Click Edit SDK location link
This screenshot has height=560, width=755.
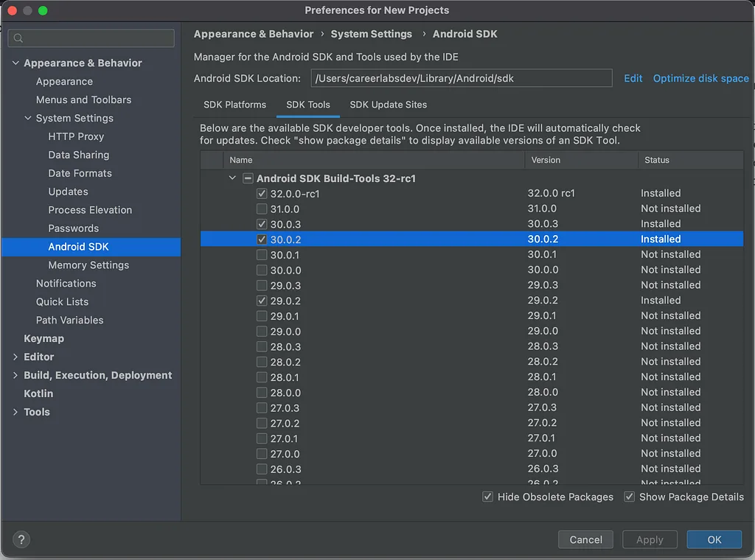point(633,78)
